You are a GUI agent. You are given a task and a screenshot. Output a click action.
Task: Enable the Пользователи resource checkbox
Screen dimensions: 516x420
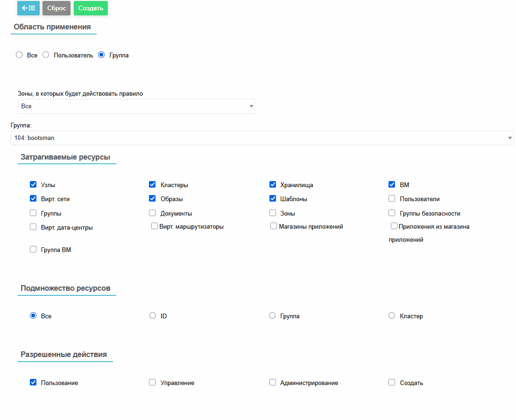click(392, 199)
